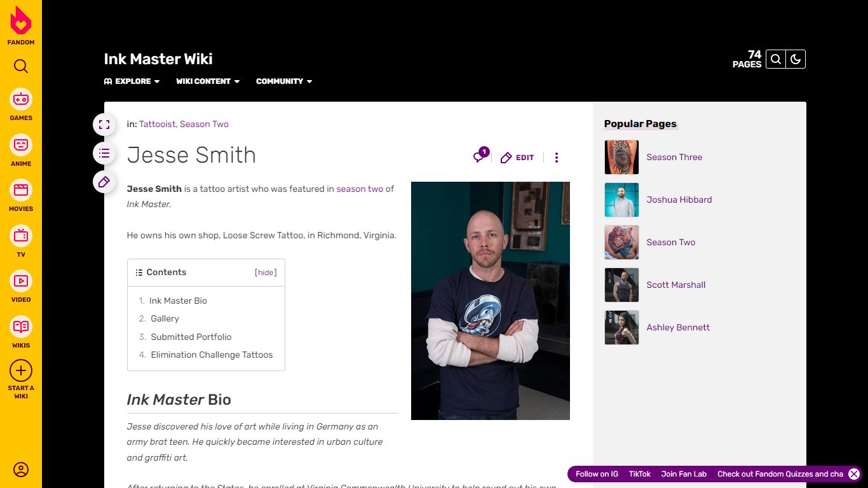
Task: Expand the Community dropdown menu
Action: pyautogui.click(x=284, y=81)
